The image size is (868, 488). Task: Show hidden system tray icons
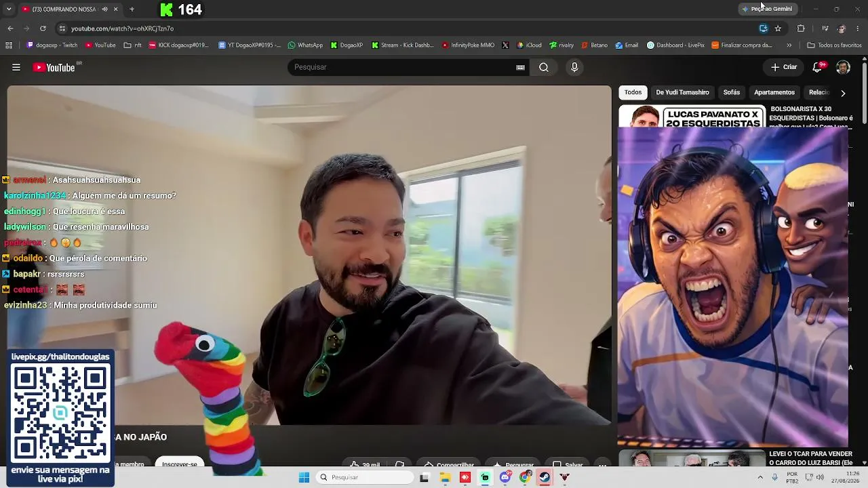coord(760,477)
